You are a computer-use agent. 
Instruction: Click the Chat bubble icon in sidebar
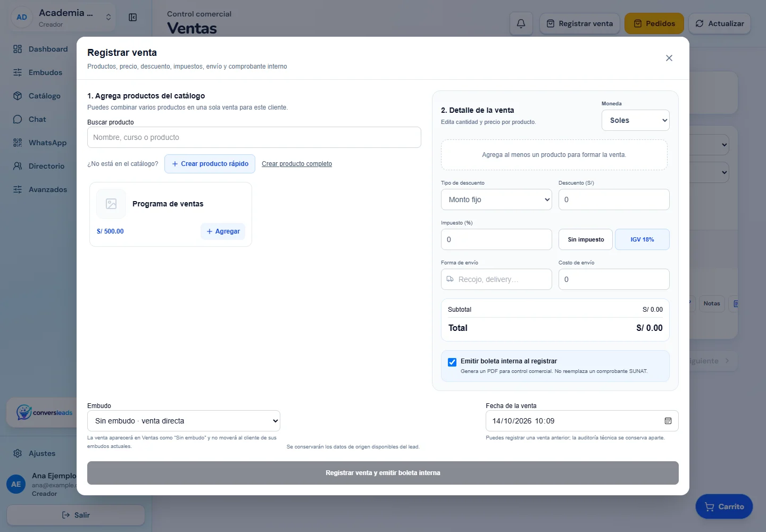click(18, 119)
